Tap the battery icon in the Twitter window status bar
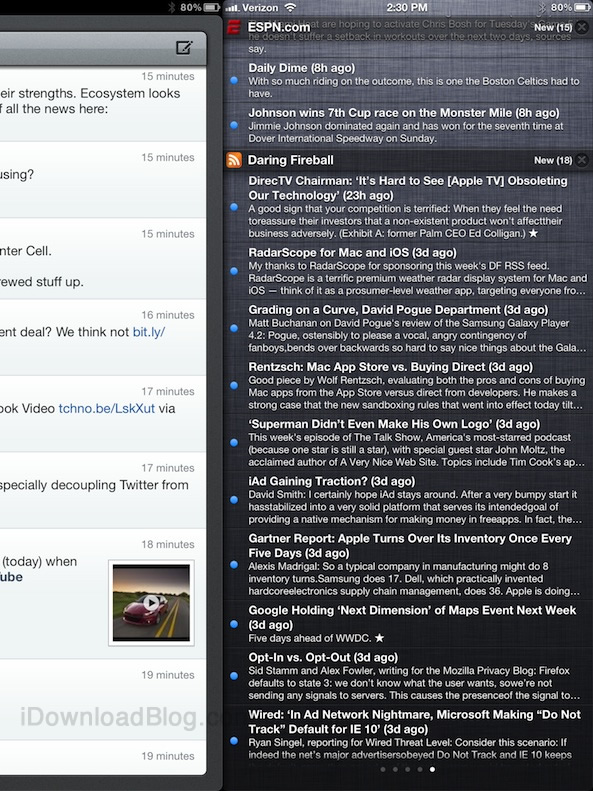The height and width of the screenshot is (791, 593). [211, 8]
